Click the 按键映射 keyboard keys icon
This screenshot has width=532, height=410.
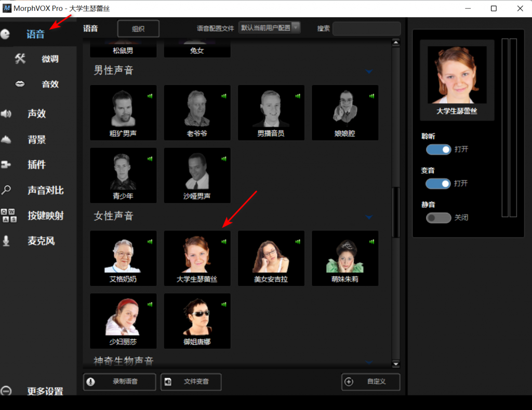coord(9,216)
